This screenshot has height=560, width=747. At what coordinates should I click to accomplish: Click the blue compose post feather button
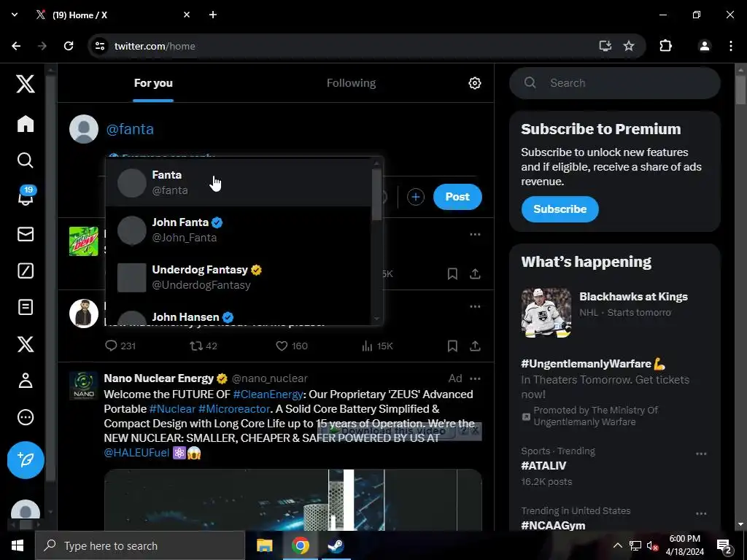(x=26, y=459)
